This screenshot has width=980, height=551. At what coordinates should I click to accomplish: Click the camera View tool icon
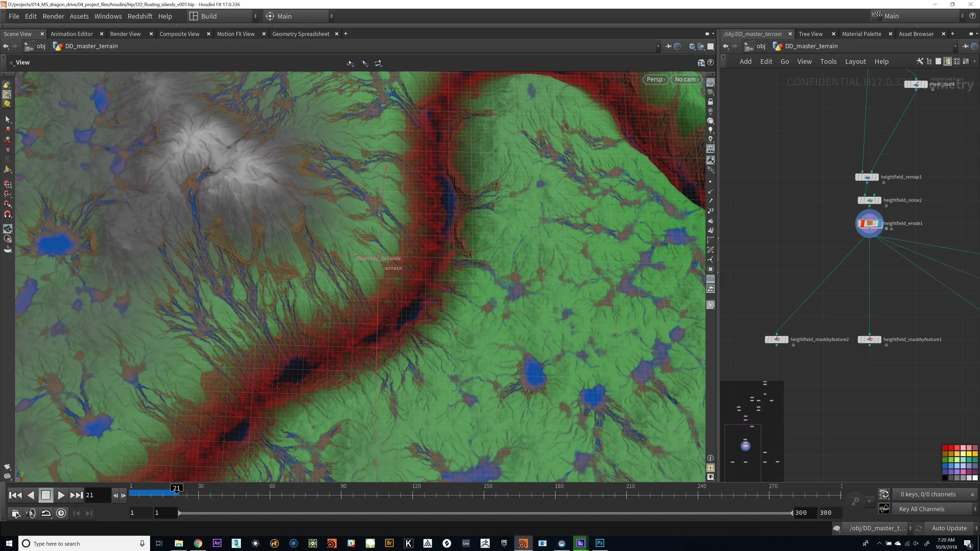[x=8, y=229]
